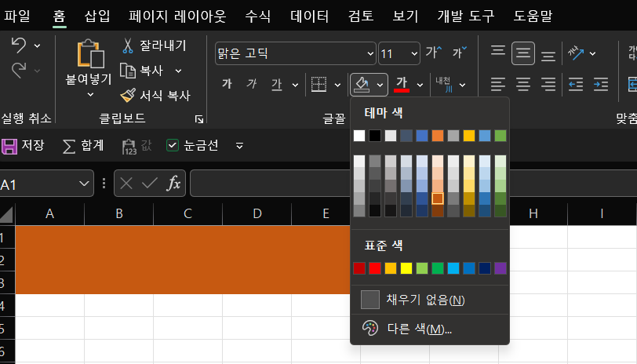Decrease font size (small 가 with down arrow)

[x=460, y=52]
